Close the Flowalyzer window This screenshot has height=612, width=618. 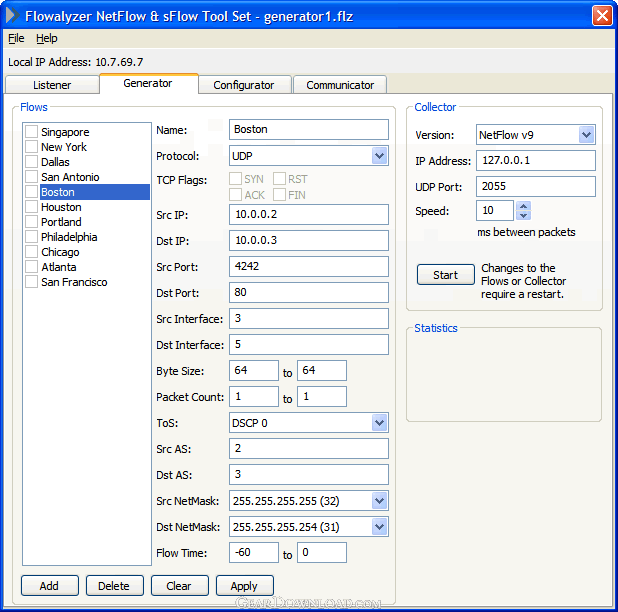pos(602,16)
